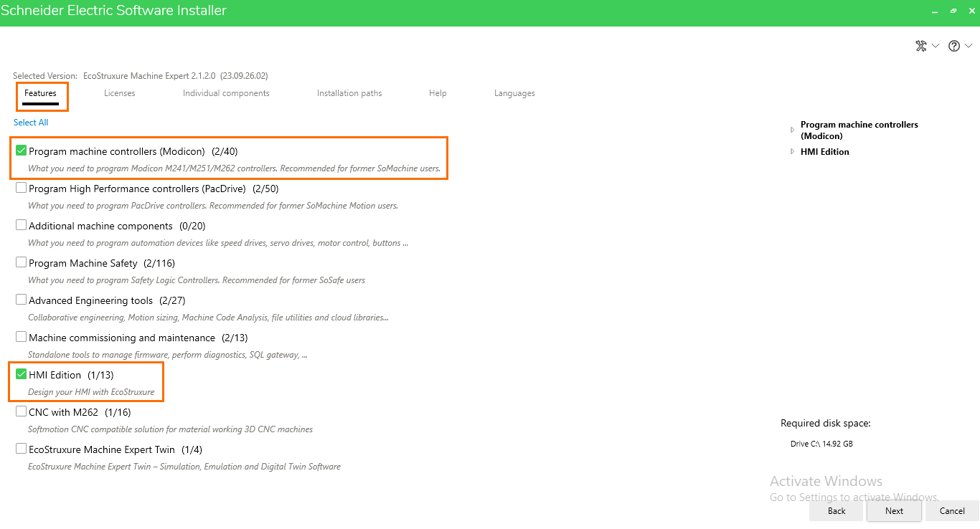This screenshot has height=529, width=980.
Task: Switch to the Help tab
Action: tap(438, 93)
